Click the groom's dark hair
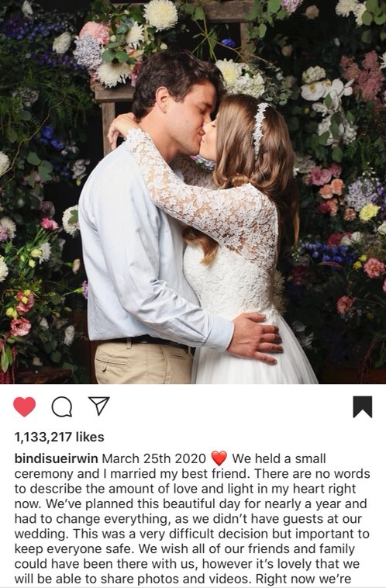386x588 pixels. 172,81
